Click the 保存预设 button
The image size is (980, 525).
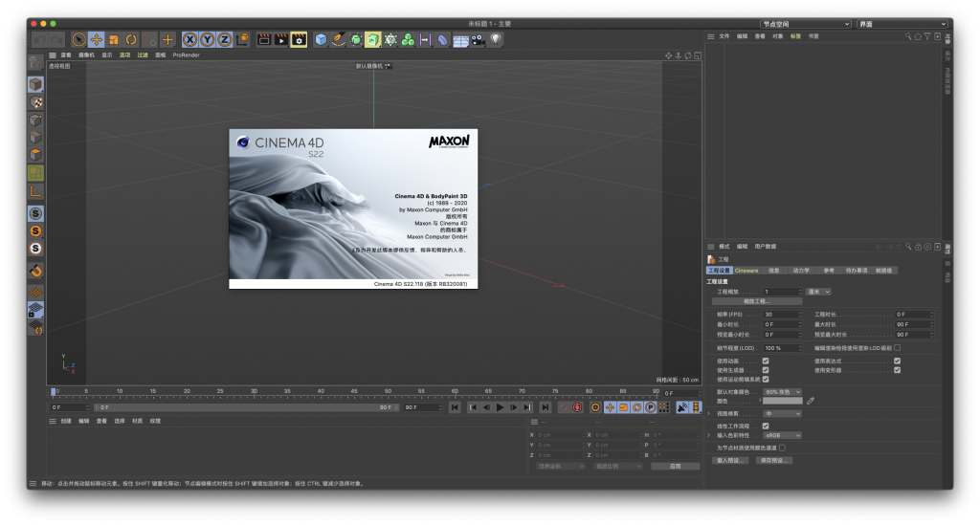[x=773, y=461]
